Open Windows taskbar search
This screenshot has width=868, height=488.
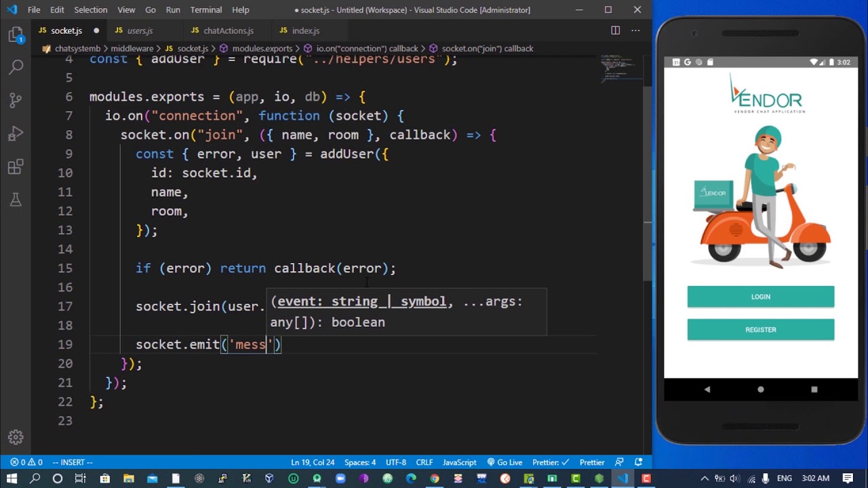[35, 479]
